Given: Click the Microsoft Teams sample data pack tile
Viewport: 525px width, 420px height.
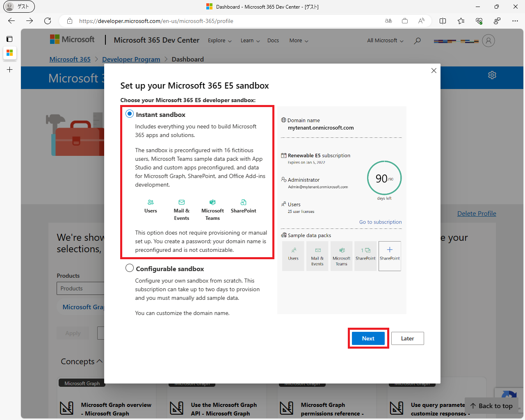Looking at the screenshot, I should (x=341, y=256).
